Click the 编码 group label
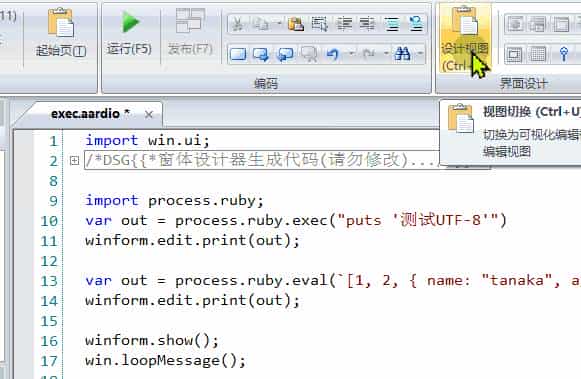Screen dimensions: 581x379 click(266, 84)
